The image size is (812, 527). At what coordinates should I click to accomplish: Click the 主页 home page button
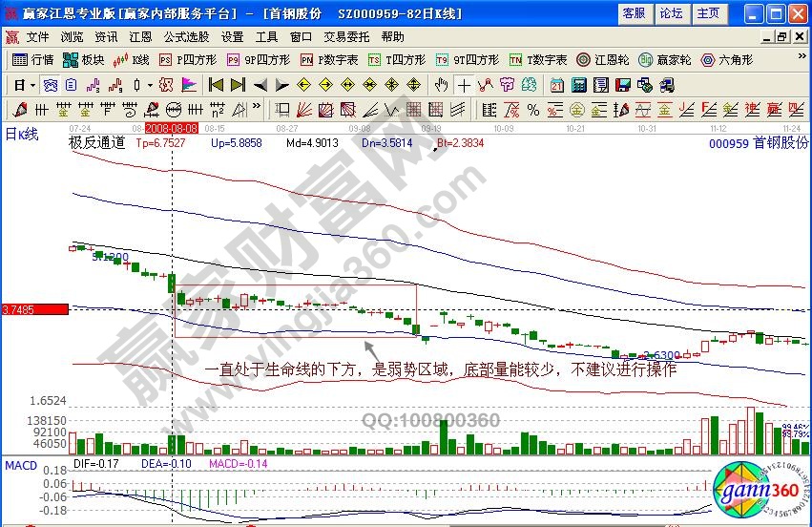click(x=708, y=13)
